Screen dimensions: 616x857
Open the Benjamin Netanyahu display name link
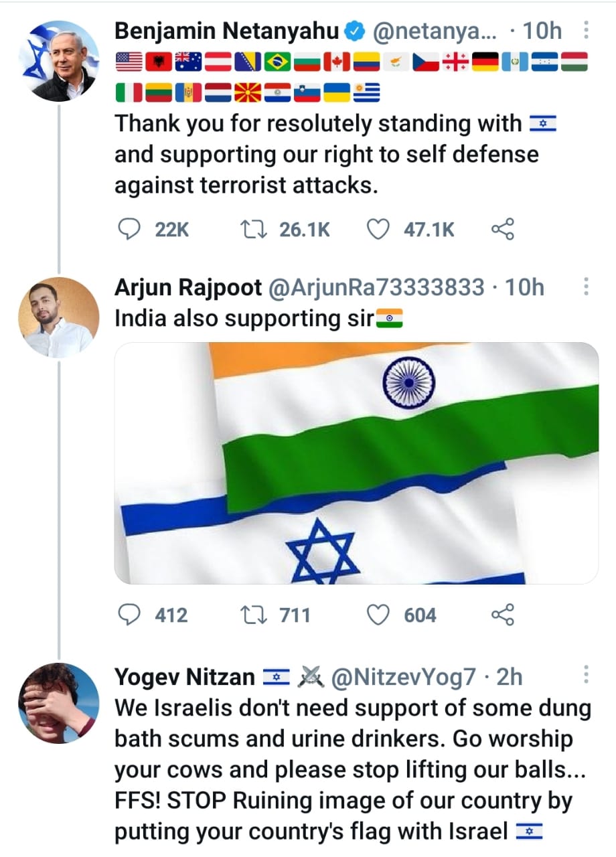click(x=226, y=31)
